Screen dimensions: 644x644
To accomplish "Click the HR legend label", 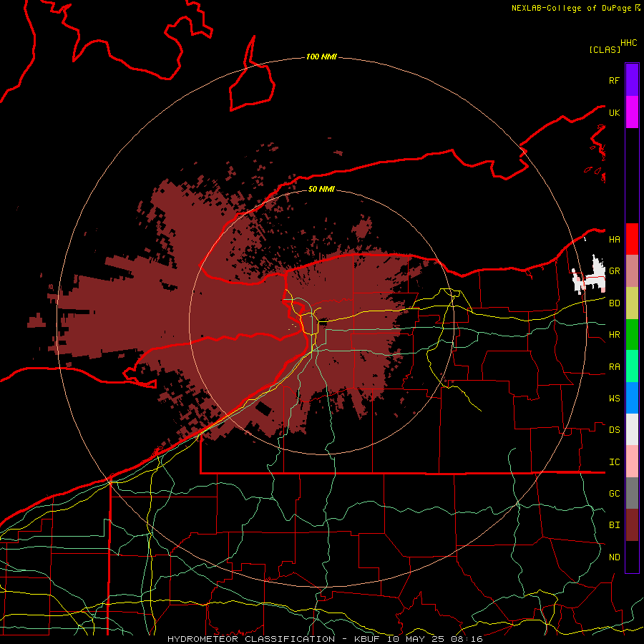I will 614,335.
